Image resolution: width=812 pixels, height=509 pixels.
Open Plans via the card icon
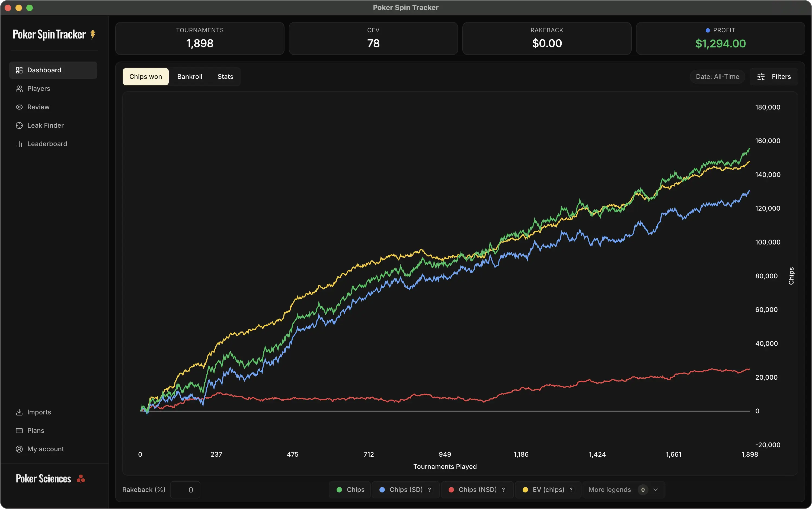point(19,430)
